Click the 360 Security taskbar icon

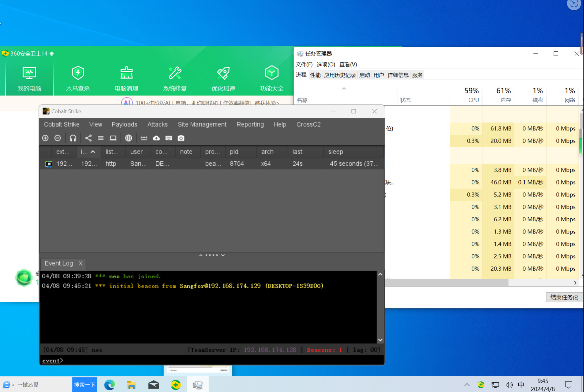pos(176,385)
